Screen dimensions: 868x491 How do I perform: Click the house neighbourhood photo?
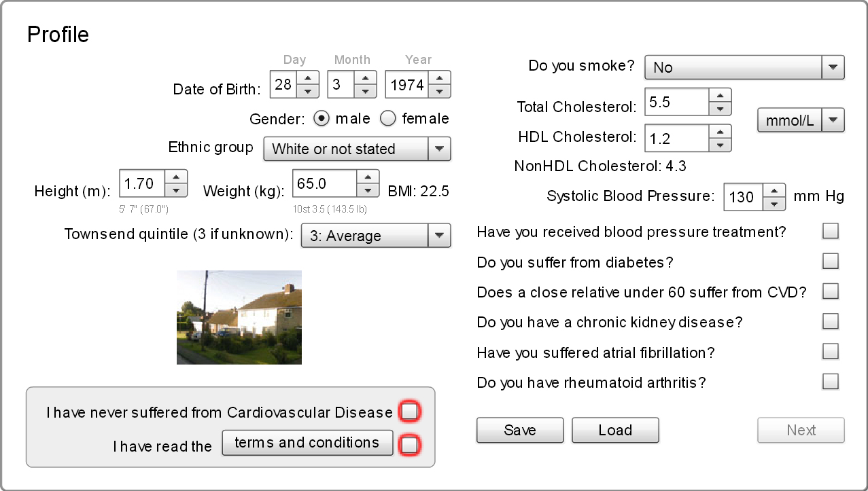pyautogui.click(x=239, y=317)
